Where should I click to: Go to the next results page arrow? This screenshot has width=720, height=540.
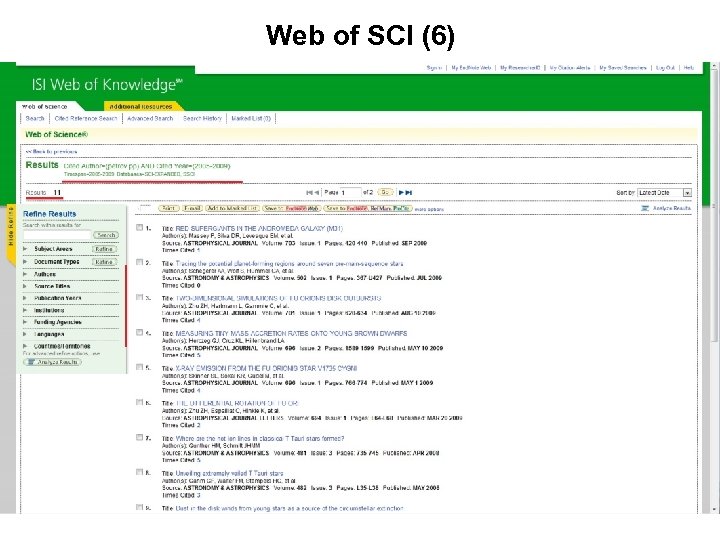coord(401,193)
